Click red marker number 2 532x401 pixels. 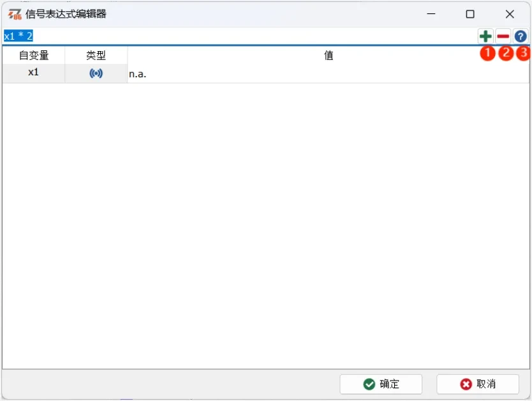click(505, 54)
